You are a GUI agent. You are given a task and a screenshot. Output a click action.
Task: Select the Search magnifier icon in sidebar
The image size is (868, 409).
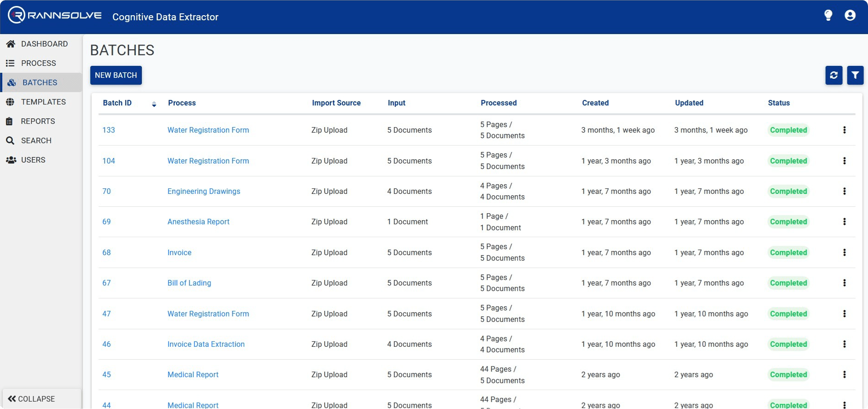[x=10, y=140]
